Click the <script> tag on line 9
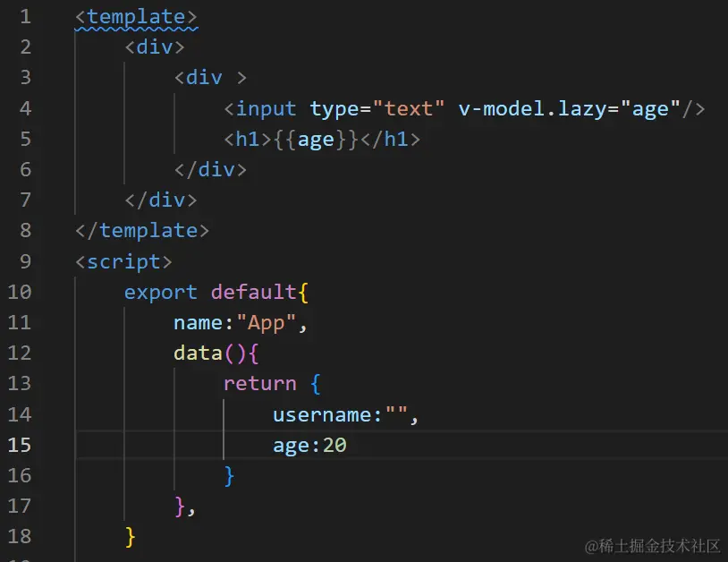Image resolution: width=728 pixels, height=562 pixels. tap(123, 262)
